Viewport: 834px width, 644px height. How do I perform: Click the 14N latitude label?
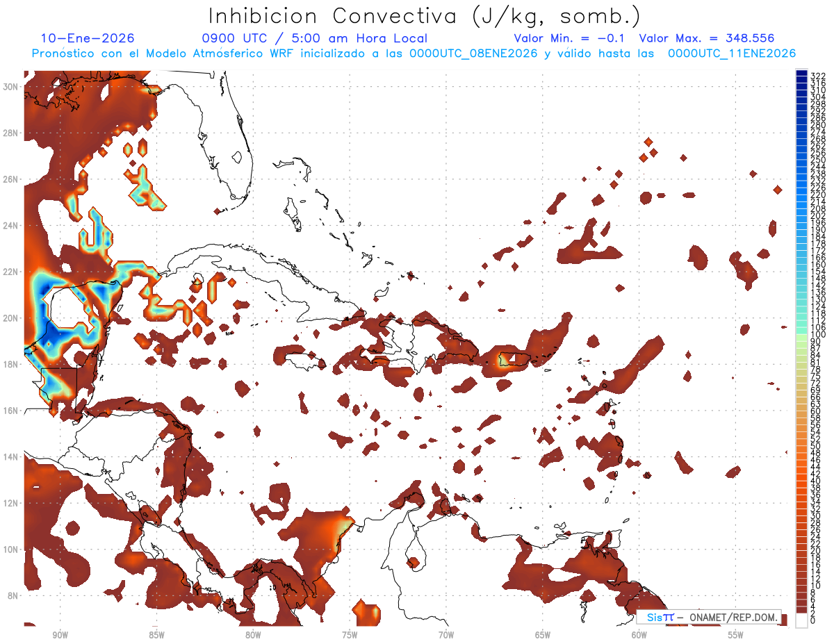pyautogui.click(x=11, y=456)
